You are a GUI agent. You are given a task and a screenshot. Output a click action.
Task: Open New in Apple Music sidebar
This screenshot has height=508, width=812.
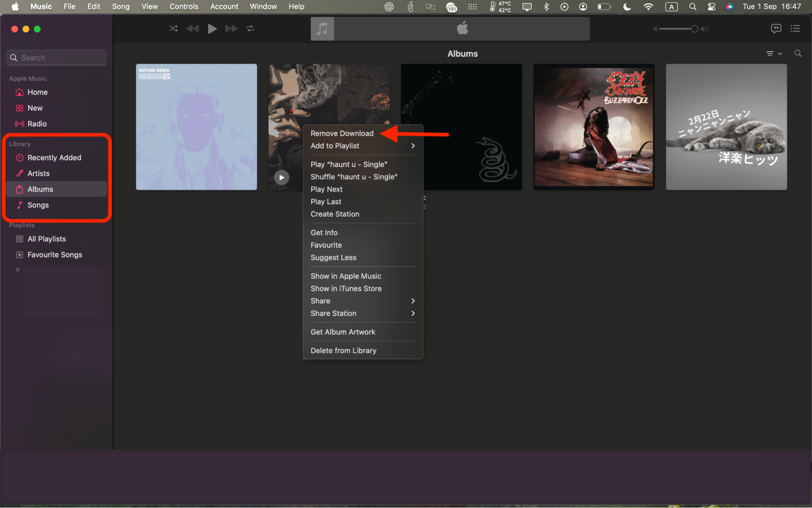click(x=56, y=108)
